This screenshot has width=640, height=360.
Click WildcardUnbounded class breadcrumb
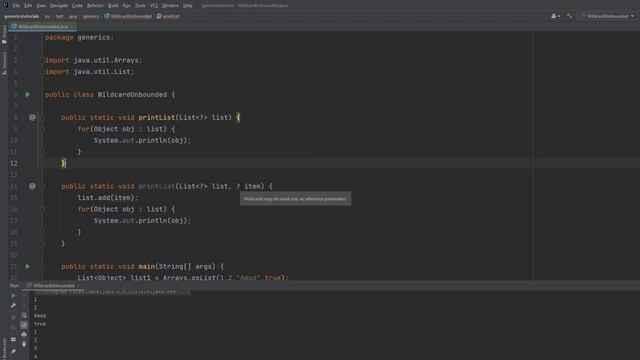click(128, 16)
